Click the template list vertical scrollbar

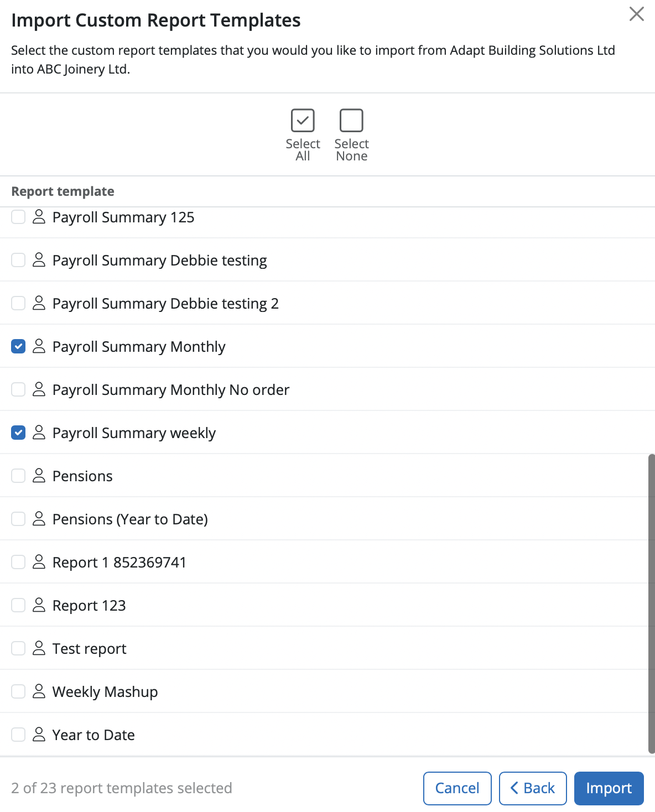(x=651, y=603)
